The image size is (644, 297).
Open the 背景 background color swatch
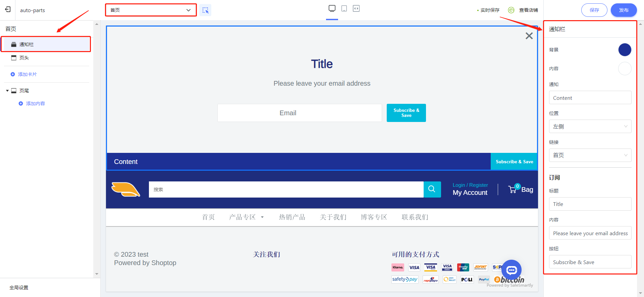(625, 50)
